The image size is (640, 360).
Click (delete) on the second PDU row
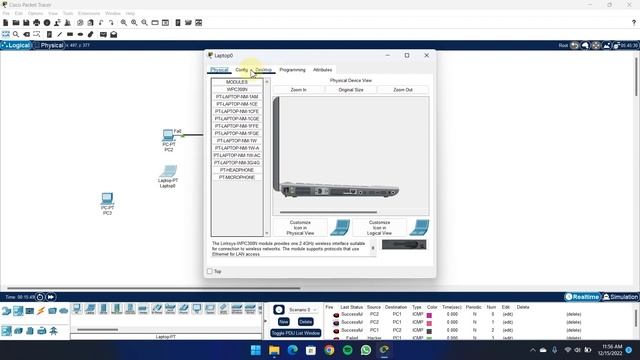(x=573, y=322)
